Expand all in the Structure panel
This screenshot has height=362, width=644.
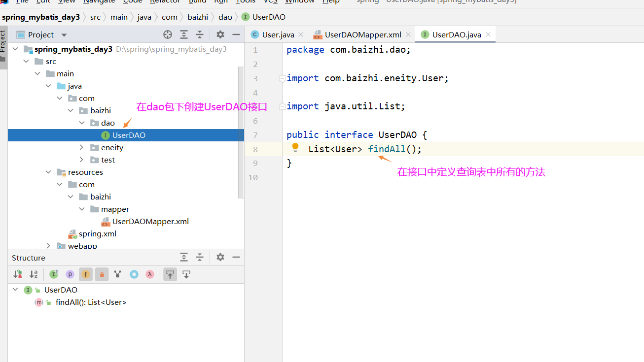coord(184,257)
